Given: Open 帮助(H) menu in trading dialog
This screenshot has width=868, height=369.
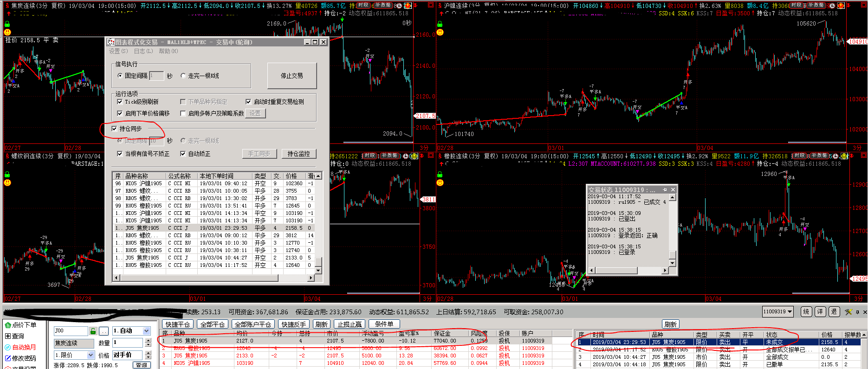Looking at the screenshot, I should click(x=168, y=51).
